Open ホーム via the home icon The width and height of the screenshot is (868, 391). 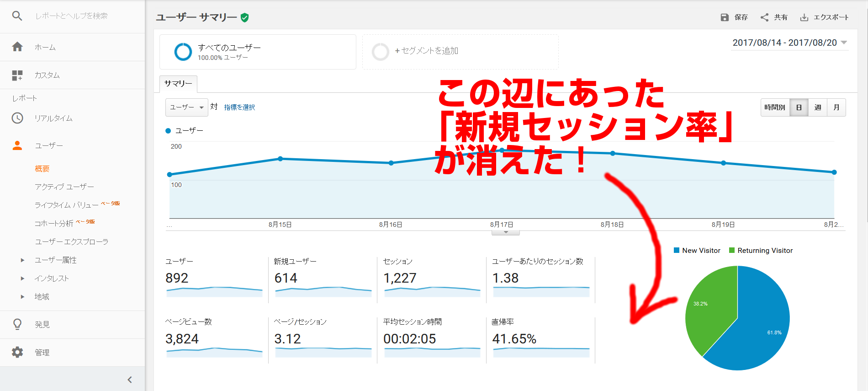click(17, 47)
